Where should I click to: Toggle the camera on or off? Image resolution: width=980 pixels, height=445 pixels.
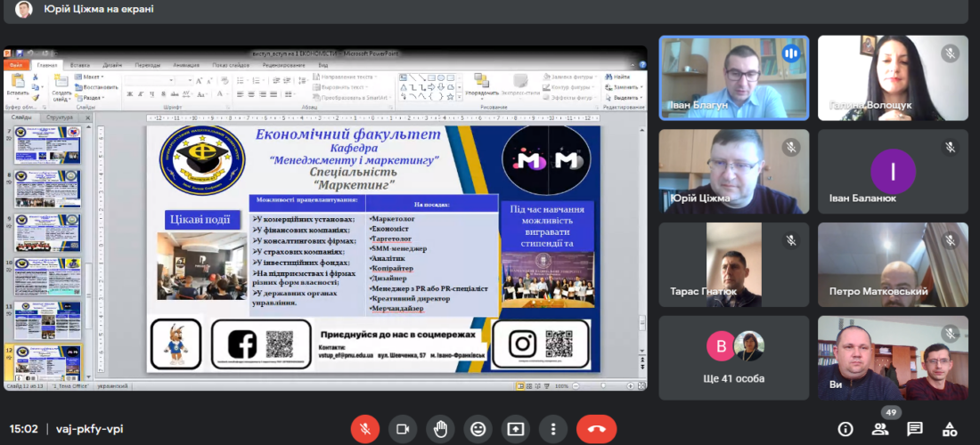point(402,429)
